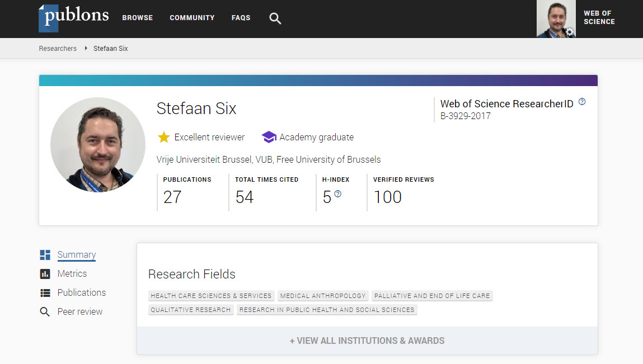
Task: Click Palliative and End of Life Care tag
Action: [x=432, y=296]
